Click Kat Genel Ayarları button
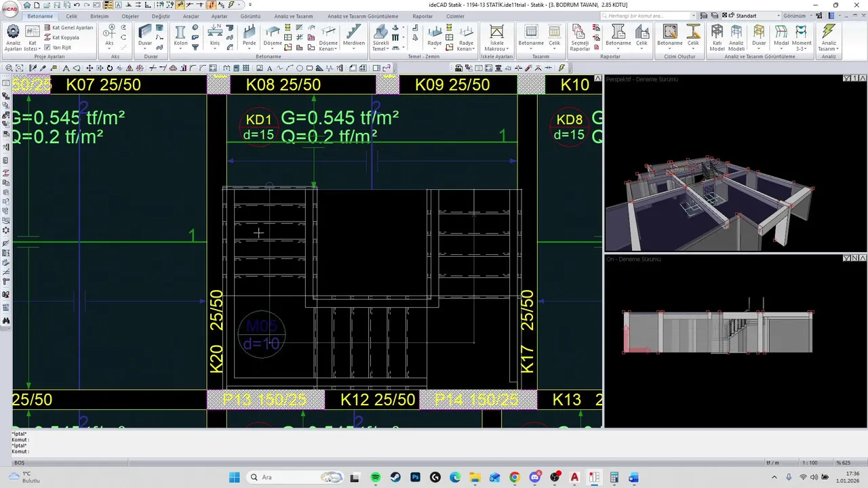 [68, 28]
